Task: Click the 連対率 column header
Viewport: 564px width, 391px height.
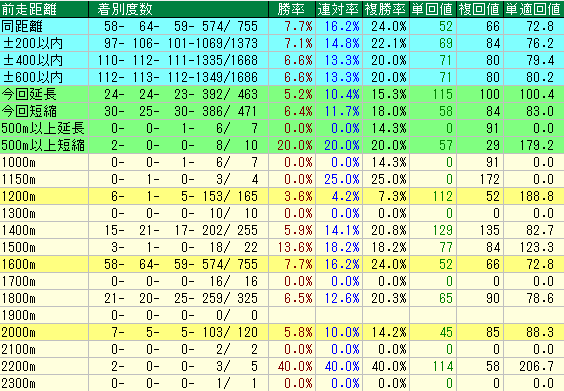Action: point(338,9)
